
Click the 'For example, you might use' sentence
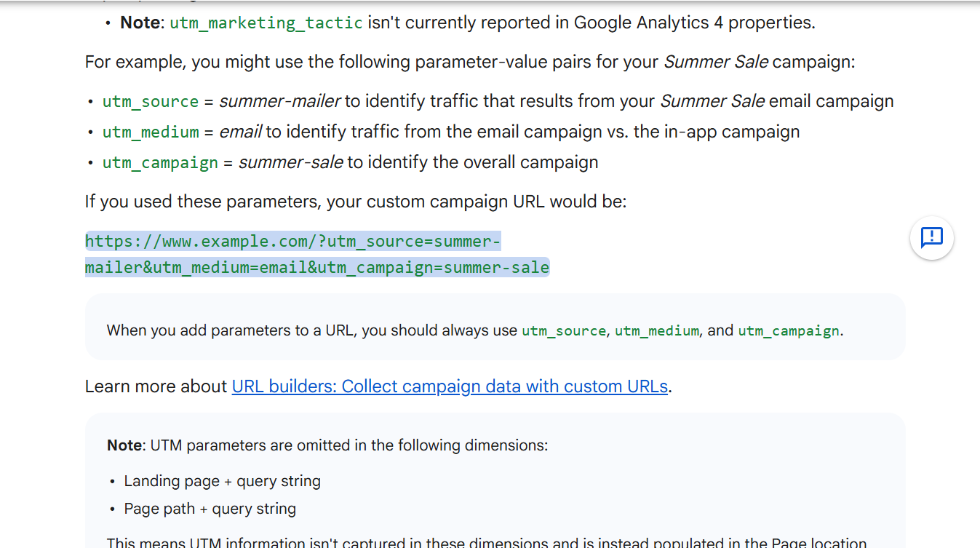coord(469,62)
